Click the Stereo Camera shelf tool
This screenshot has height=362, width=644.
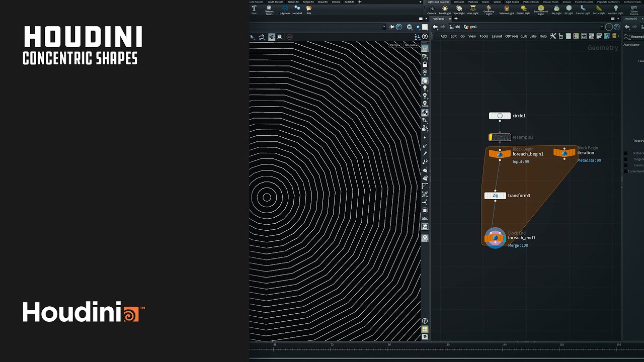click(634, 10)
